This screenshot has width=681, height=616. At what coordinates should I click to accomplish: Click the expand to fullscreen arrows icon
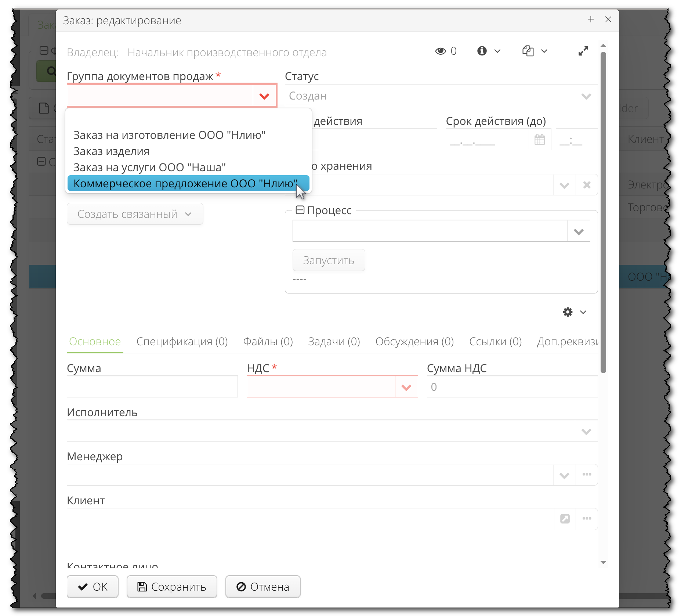coord(583,51)
